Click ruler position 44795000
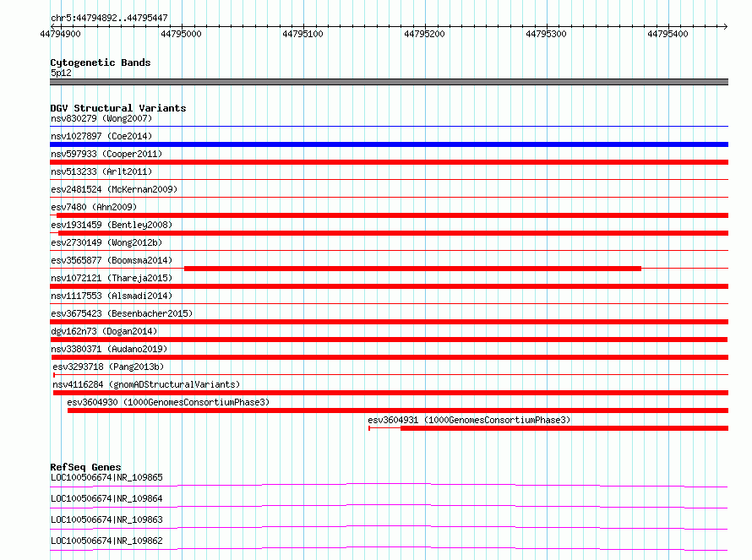 182,34
